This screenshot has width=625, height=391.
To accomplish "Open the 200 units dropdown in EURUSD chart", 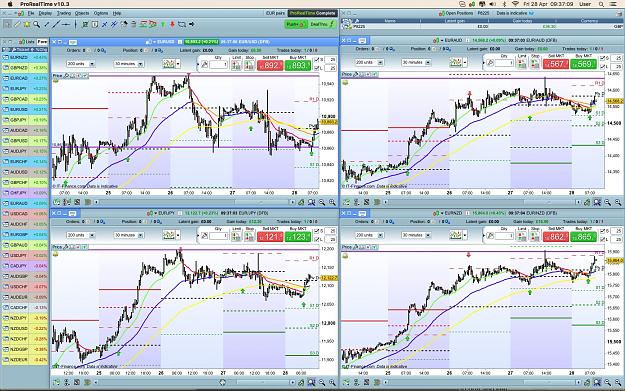I will (81, 64).
